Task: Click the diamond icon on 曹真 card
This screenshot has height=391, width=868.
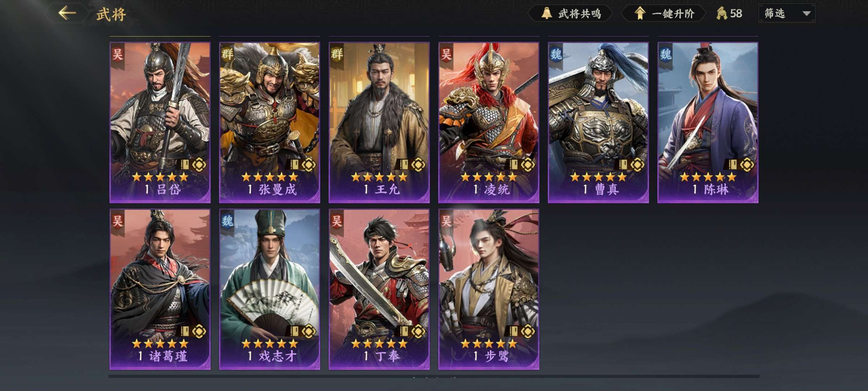Action: 637,165
